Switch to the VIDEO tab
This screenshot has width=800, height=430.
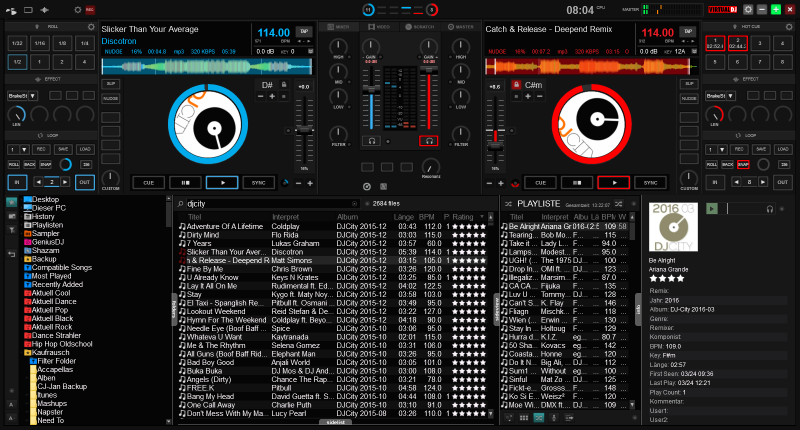[379, 27]
